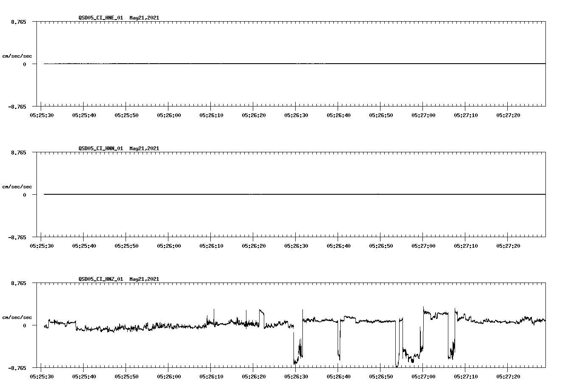Click the cm/sec/sec unit label on the middle plot
The image size is (576, 392).
click(x=17, y=186)
